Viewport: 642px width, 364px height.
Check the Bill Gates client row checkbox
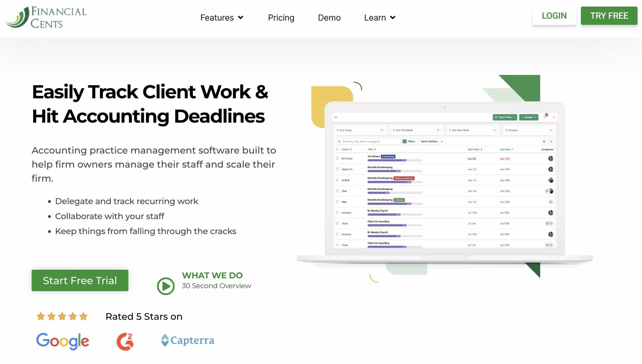pyautogui.click(x=337, y=158)
